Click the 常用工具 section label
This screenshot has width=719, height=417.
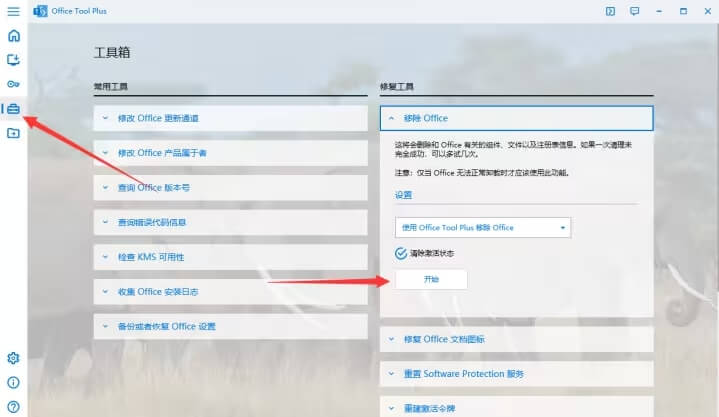111,86
